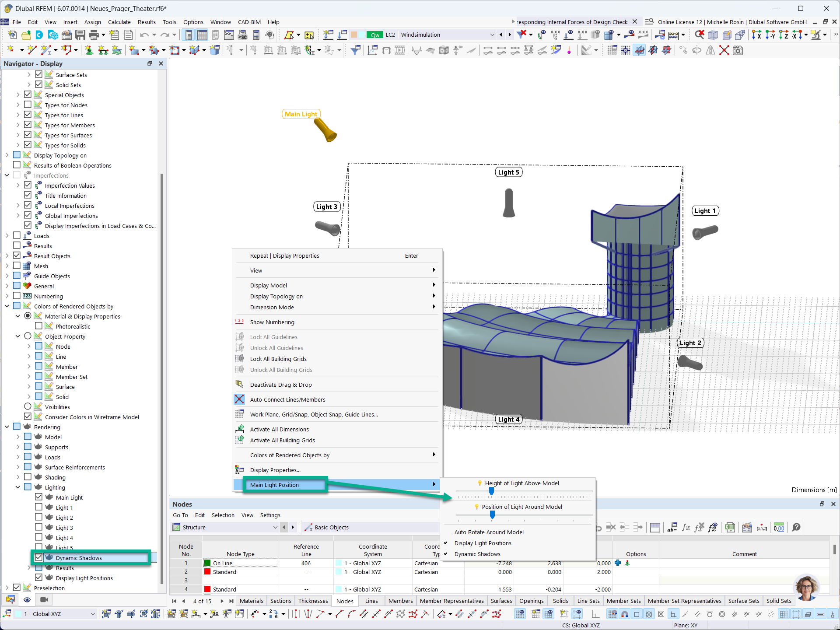Viewport: 840px width, 630px height.
Task: Open the Structure dropdown in Nodes panel
Action: click(275, 527)
